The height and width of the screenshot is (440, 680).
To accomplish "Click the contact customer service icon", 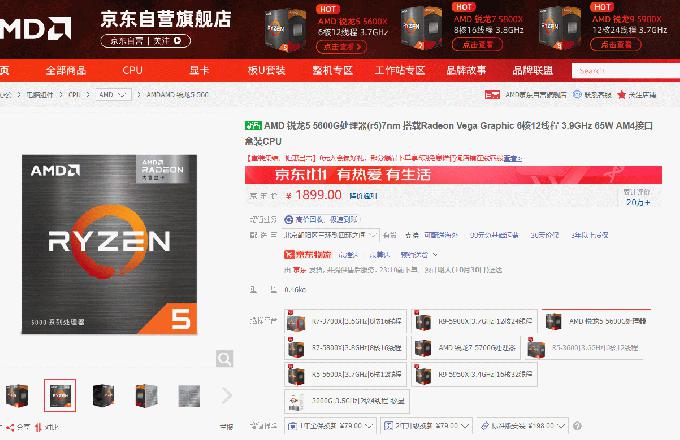I will (x=577, y=94).
